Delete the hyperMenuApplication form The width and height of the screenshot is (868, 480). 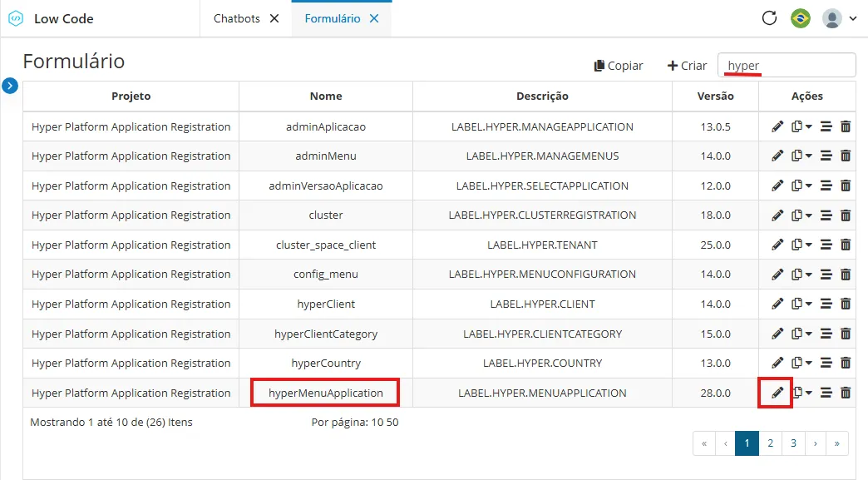(846, 393)
